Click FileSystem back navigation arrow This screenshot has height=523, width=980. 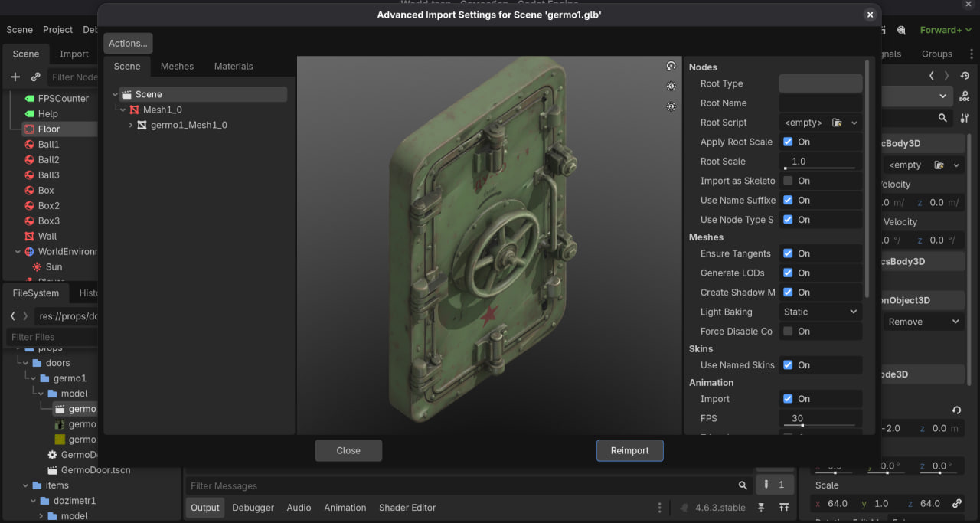click(x=13, y=316)
